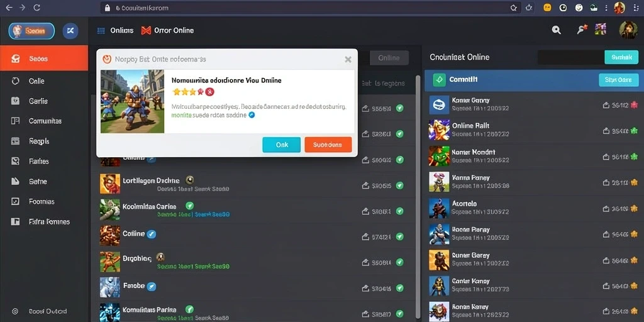
Task: Open Farlies in the sidebar
Action: 44,161
